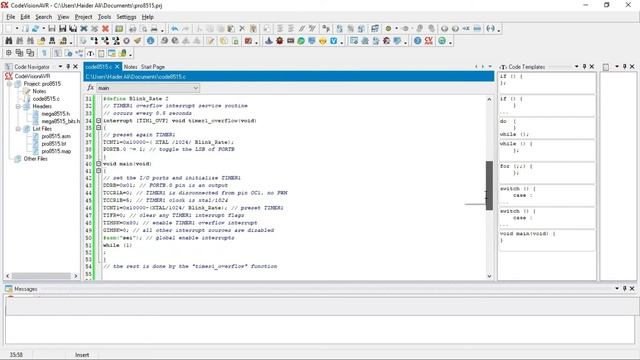Click the editor vertical scrollbar thumb
Screen dimensions: 640x360
click(x=489, y=186)
